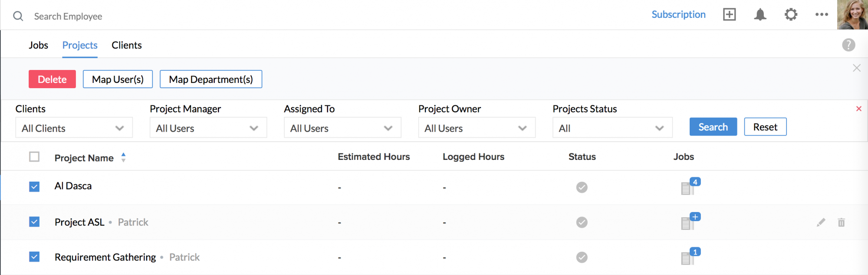Switch to the Clients tab

click(x=126, y=45)
